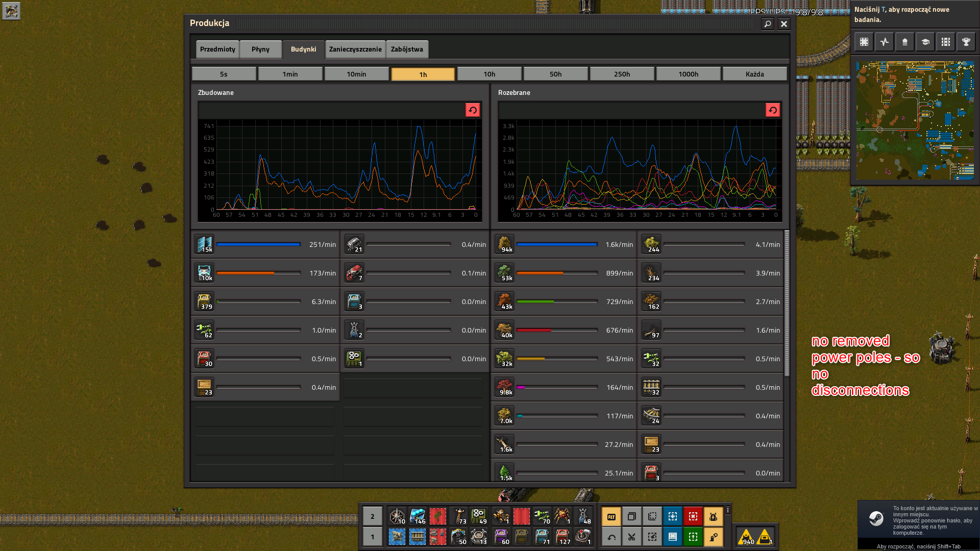Select the spidertron item in the quickbar
980x551 pixels.
[x=562, y=516]
